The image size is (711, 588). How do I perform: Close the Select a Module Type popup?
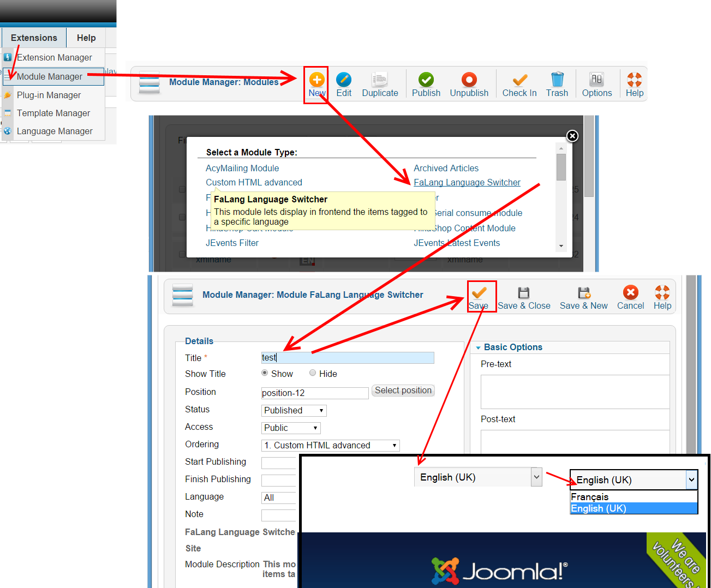pyautogui.click(x=572, y=136)
